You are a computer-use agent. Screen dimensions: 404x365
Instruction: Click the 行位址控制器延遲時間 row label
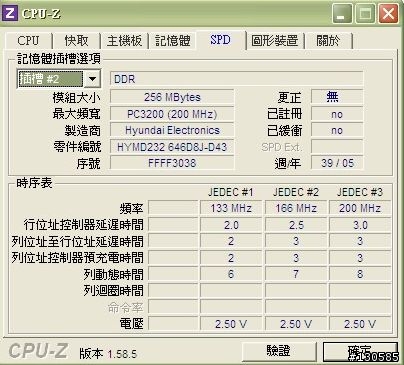coord(83,225)
